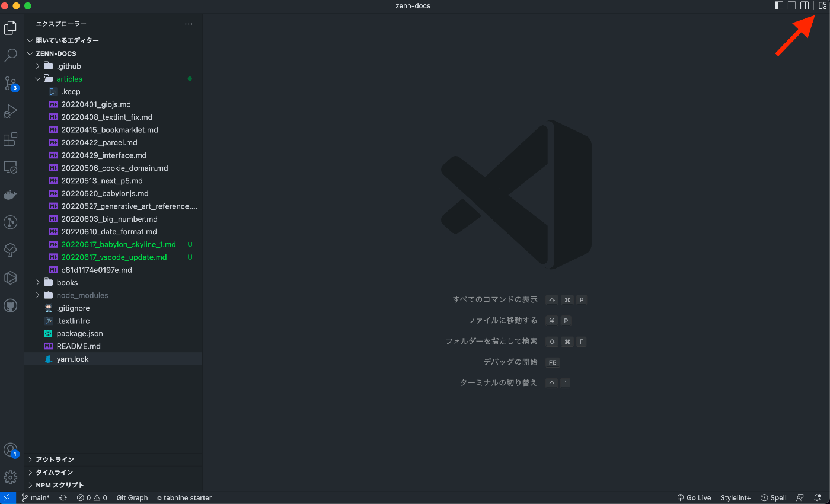Select 20220610_date_format.md
The width and height of the screenshot is (830, 504).
tap(113, 232)
